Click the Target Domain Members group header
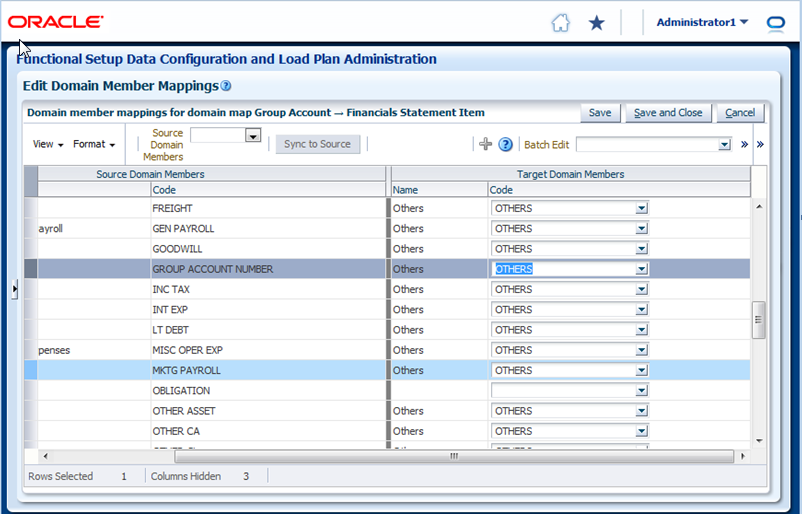 point(571,174)
